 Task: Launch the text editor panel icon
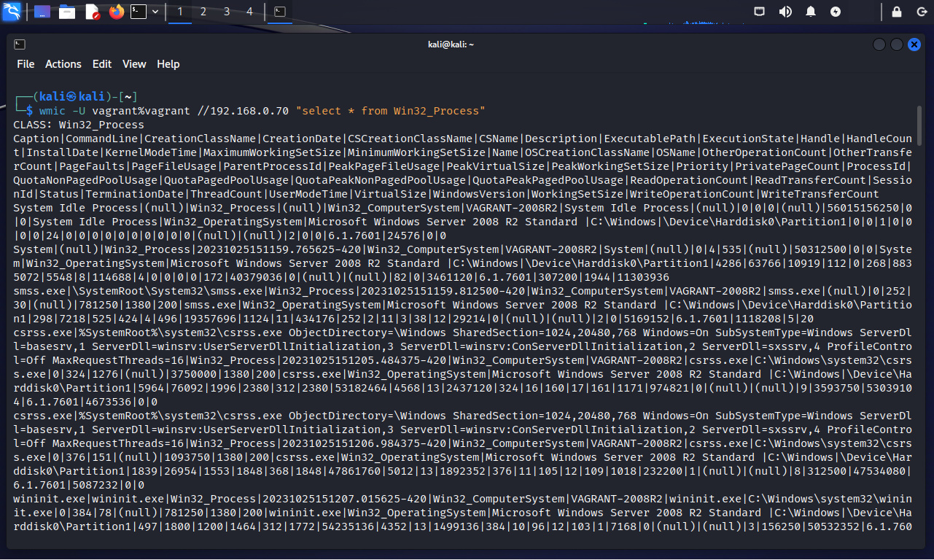(92, 12)
